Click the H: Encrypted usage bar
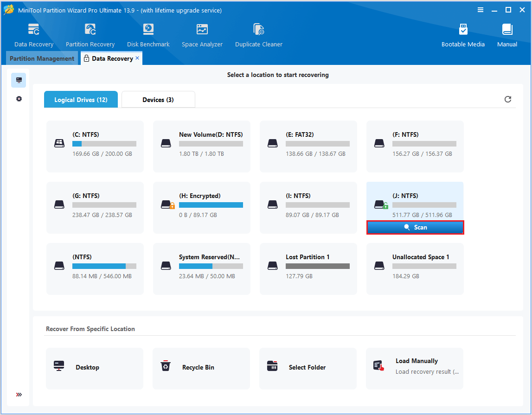The image size is (532, 415). coord(211,205)
